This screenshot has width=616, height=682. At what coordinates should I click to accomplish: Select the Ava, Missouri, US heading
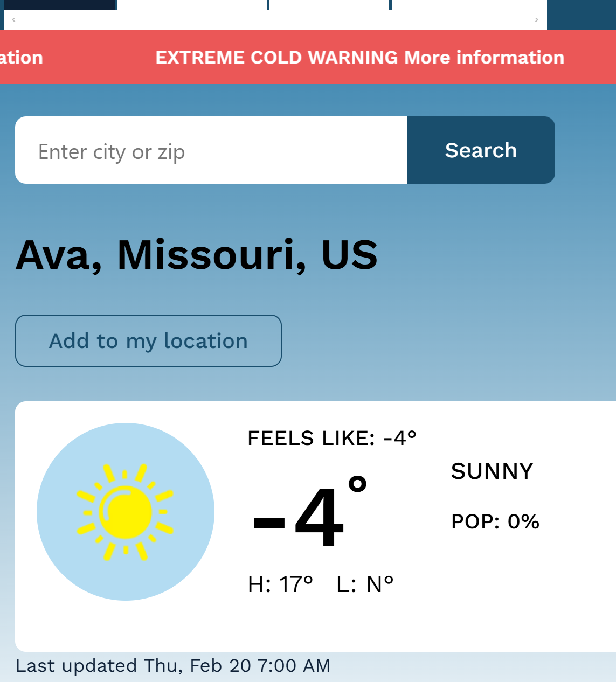[x=197, y=254]
